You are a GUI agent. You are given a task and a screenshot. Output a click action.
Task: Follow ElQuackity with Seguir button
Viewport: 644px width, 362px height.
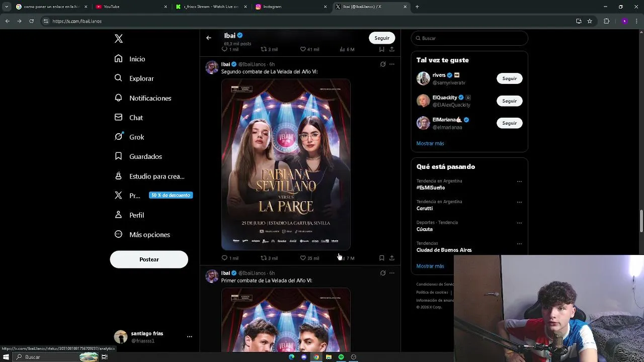click(x=509, y=101)
